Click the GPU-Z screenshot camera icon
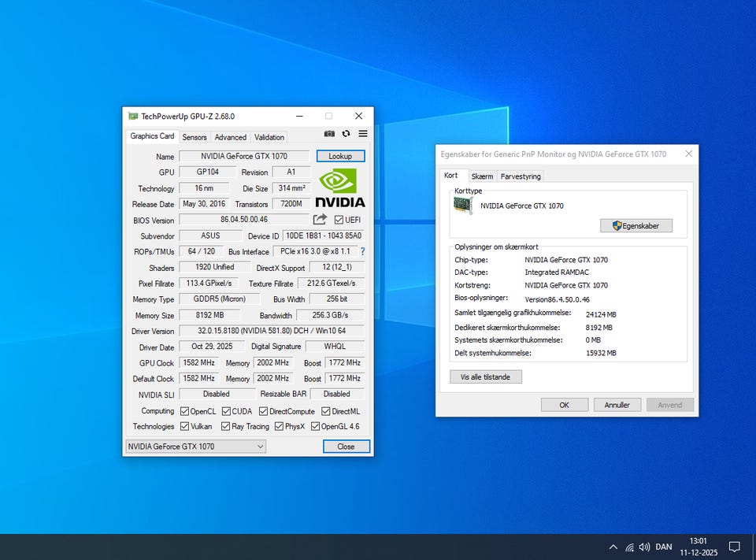Screen dimensions: 756x560 [329, 135]
